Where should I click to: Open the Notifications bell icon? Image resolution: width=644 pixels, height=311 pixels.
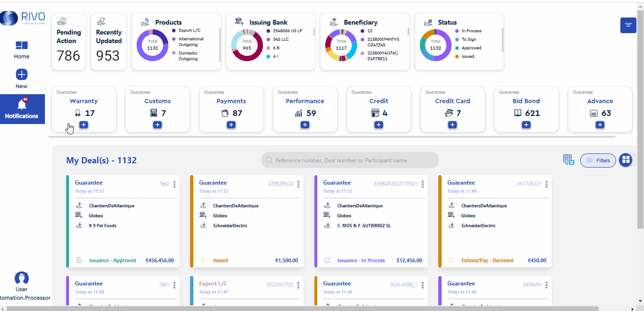(22, 104)
